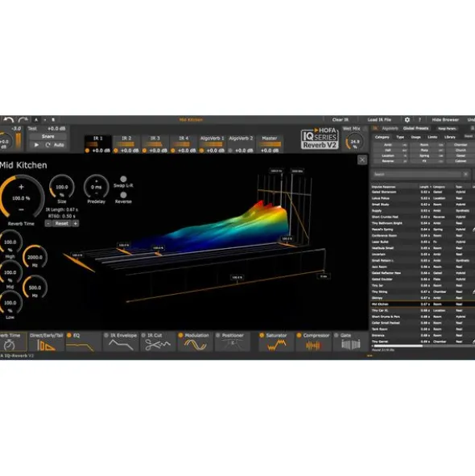This screenshot has height=476, width=475.
Task: Toggle Auto test playback
Action: click(59, 145)
